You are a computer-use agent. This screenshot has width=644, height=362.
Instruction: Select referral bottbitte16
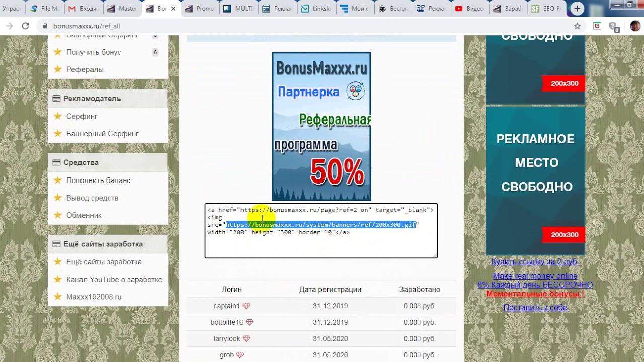coord(227,322)
